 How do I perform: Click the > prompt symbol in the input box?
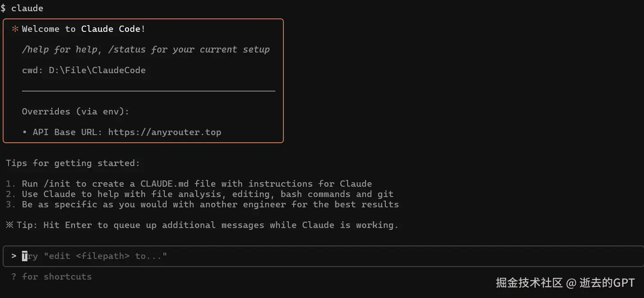click(14, 256)
